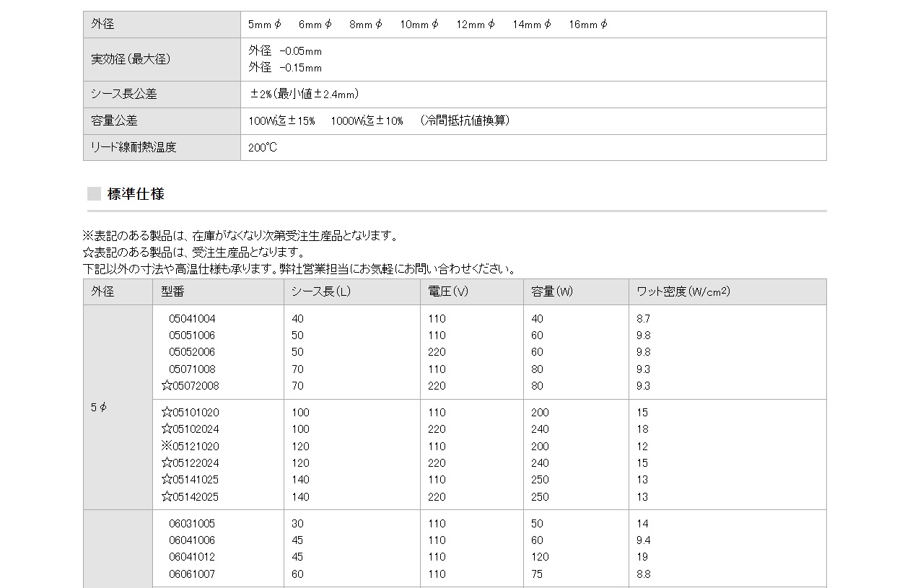897x588 pixels.
Task: Click the シース長(L) column header
Action: point(320,291)
